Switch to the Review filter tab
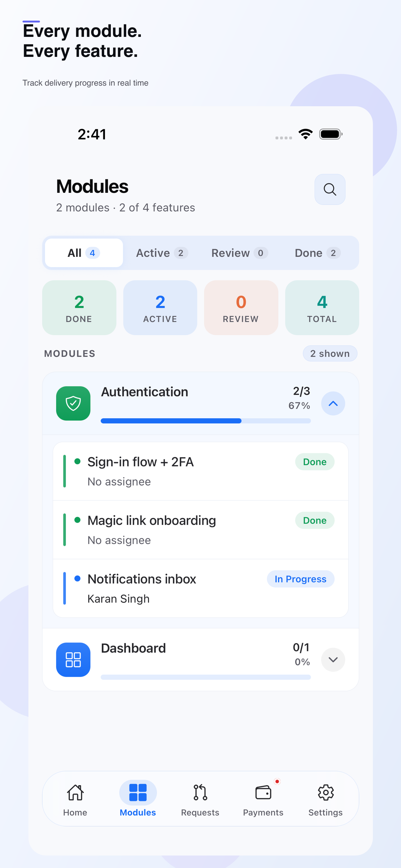401x868 pixels. pyautogui.click(x=240, y=253)
